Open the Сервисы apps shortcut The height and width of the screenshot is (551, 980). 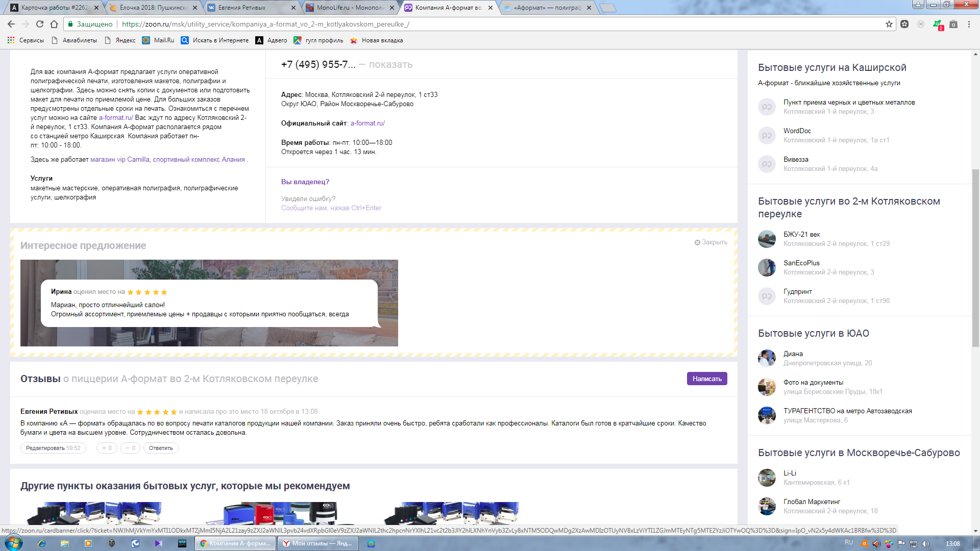click(26, 40)
